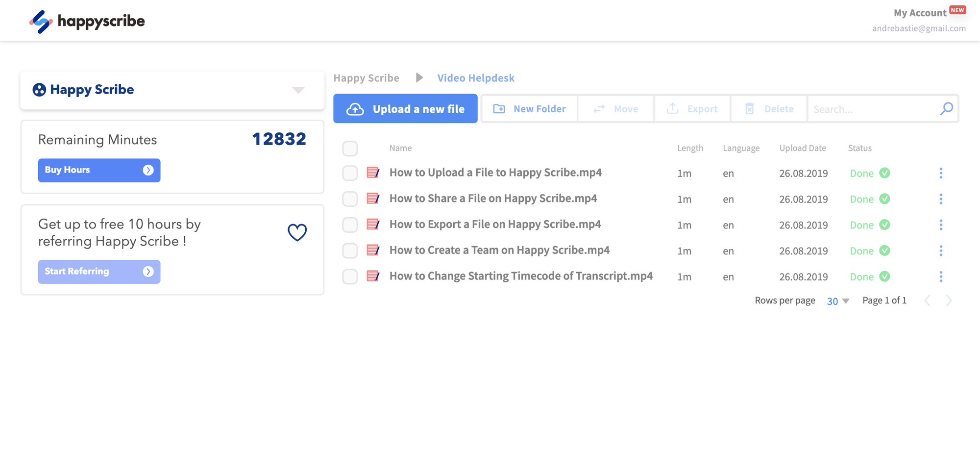Click Done checkmark for How to Export a File
Image resolution: width=980 pixels, height=474 pixels.
click(x=884, y=225)
